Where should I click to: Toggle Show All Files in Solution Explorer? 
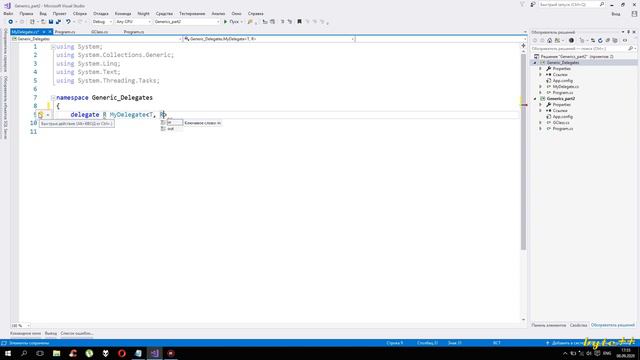pos(615,40)
